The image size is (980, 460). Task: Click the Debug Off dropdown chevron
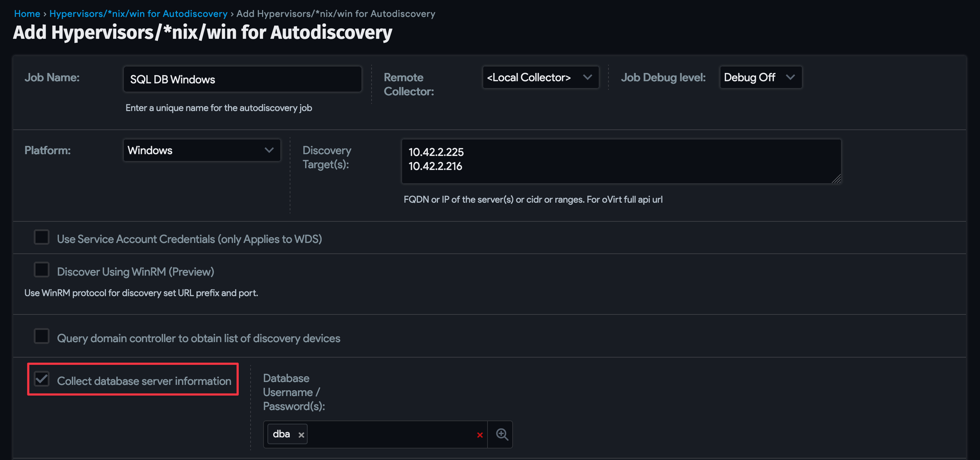coord(790,77)
